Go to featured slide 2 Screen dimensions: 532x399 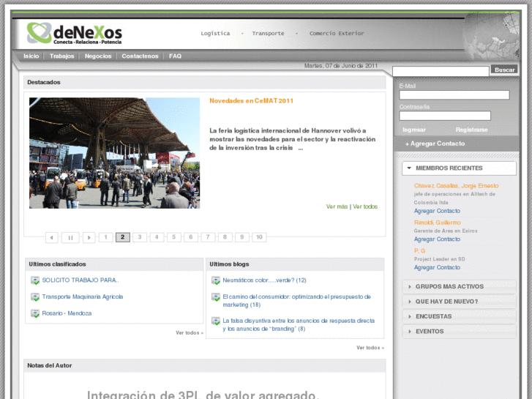(123, 237)
